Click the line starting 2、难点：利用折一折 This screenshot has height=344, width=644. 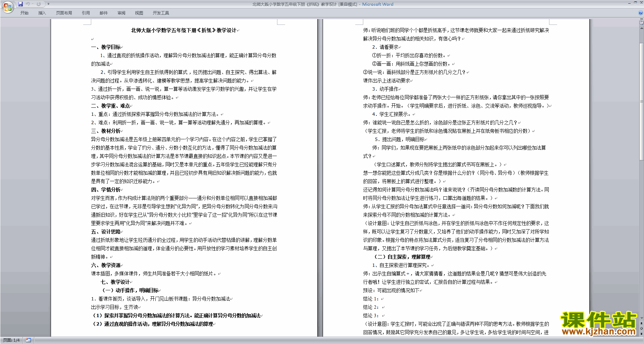tap(178, 122)
